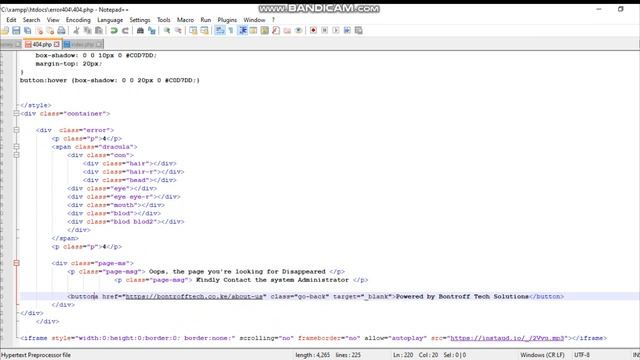Screen dimensions: 640x360
Task: Open the Tools menu
Action: coord(164,20)
